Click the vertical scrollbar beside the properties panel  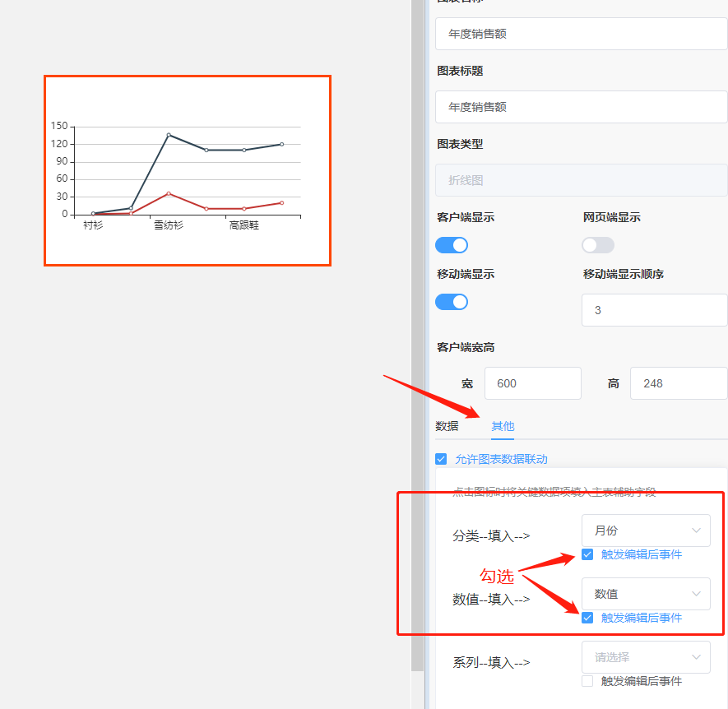(417, 329)
